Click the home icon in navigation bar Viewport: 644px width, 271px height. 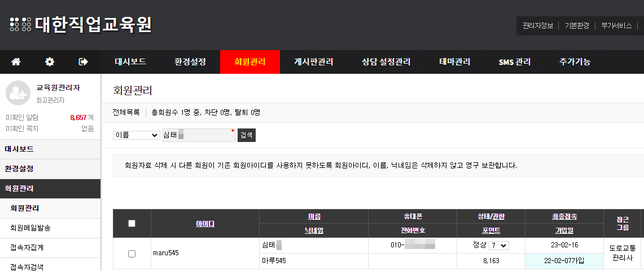(16, 62)
